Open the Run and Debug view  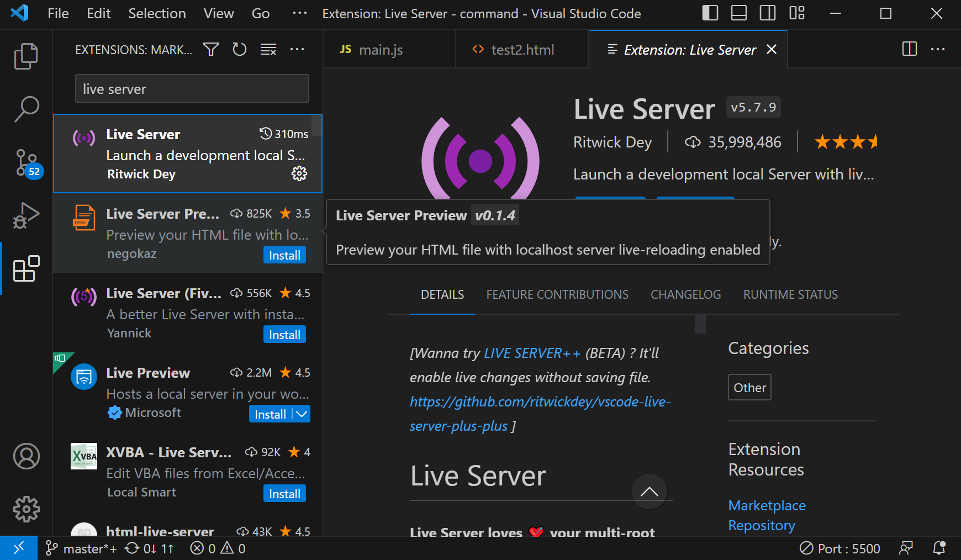click(x=26, y=215)
